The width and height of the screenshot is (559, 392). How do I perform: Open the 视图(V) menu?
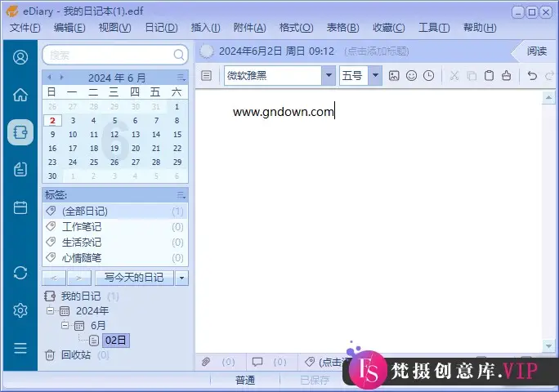(114, 28)
